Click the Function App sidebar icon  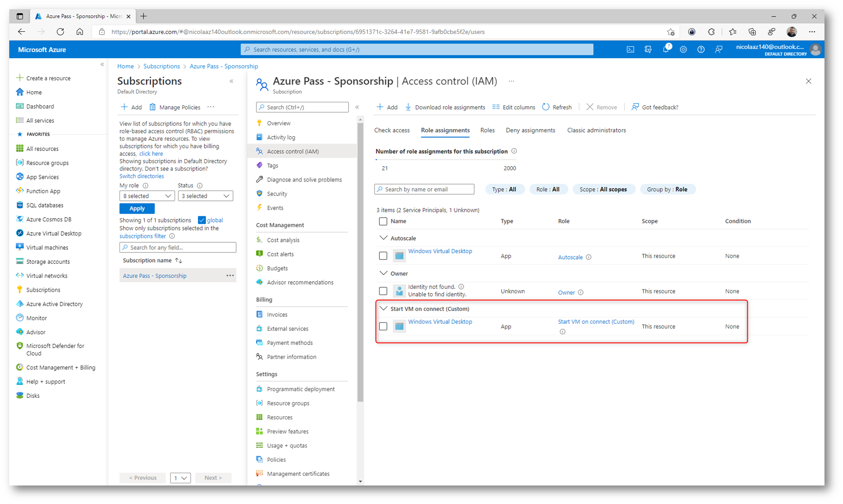pyautogui.click(x=19, y=191)
